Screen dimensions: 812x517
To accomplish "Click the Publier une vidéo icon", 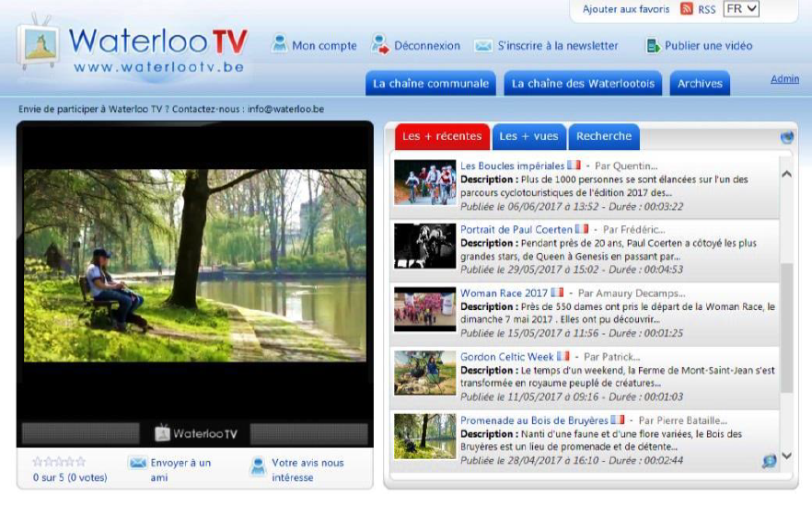I will click(653, 45).
